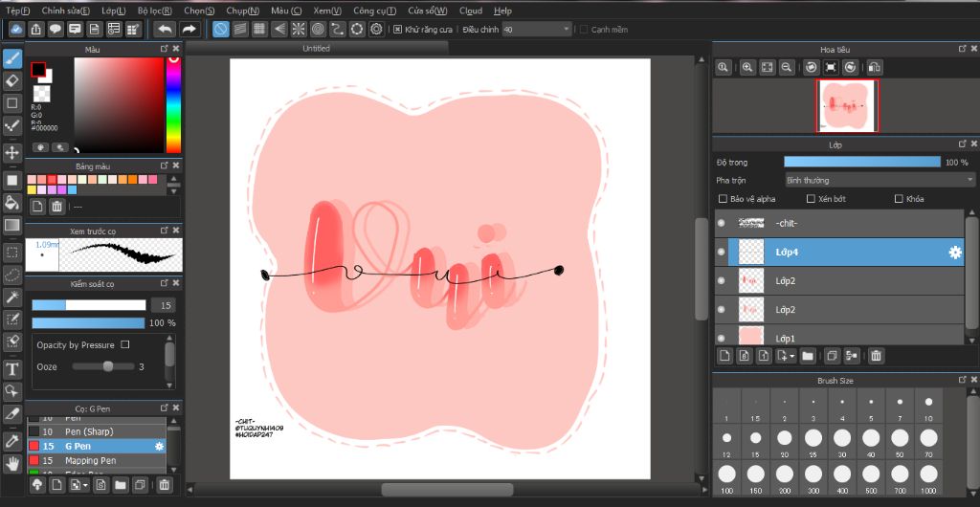Select the Lasso selection tool

(x=11, y=275)
